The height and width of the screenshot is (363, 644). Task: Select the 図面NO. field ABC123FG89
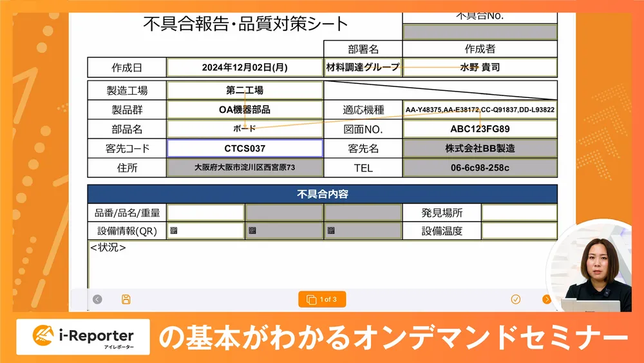pos(480,129)
